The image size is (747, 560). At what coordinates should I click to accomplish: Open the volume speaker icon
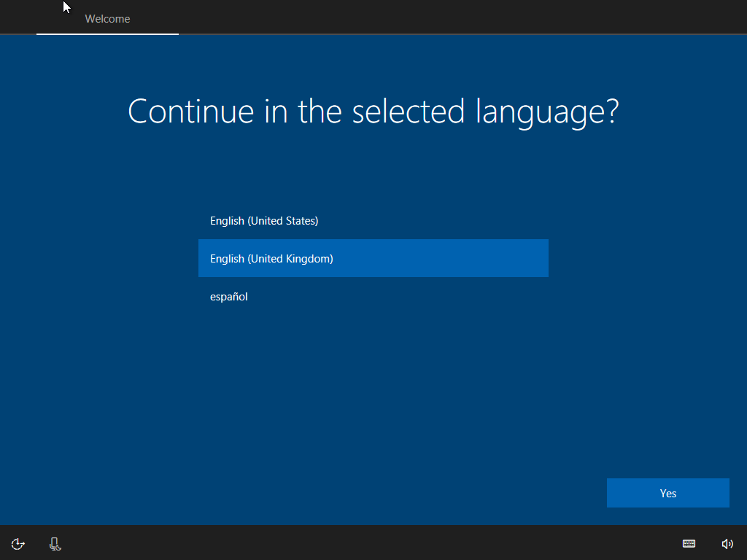(727, 544)
